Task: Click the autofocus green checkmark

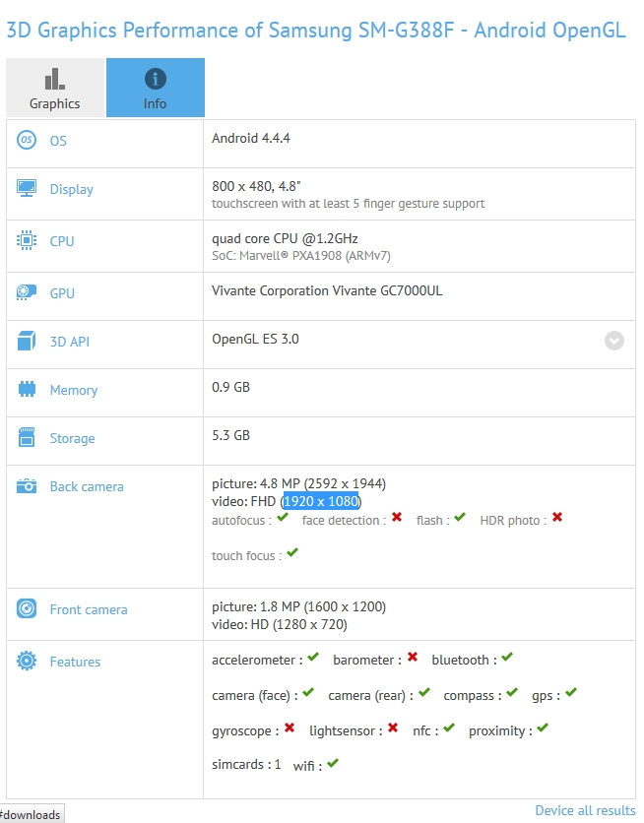Action: [x=283, y=518]
